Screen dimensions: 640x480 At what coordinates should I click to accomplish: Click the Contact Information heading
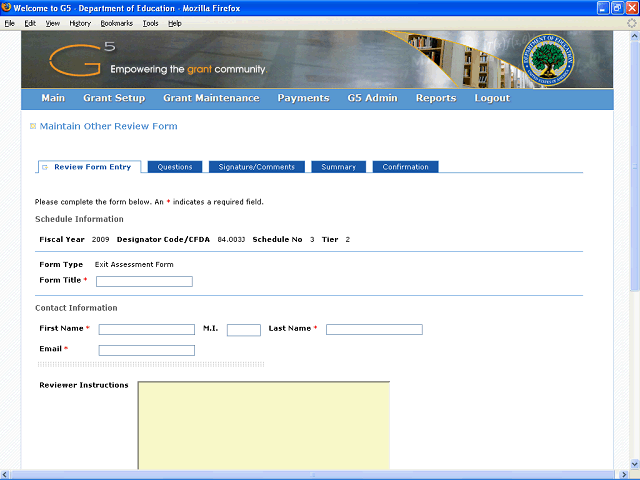coord(76,308)
